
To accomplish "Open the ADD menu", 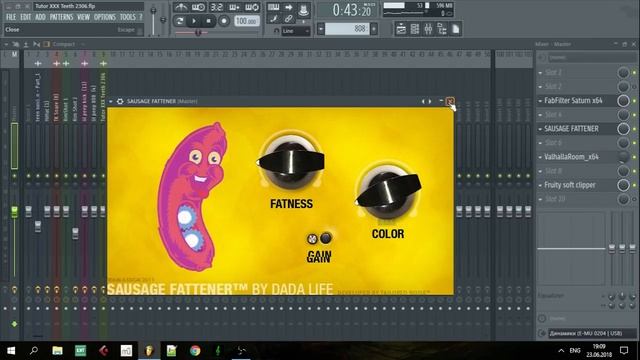I will pyautogui.click(x=40, y=17).
